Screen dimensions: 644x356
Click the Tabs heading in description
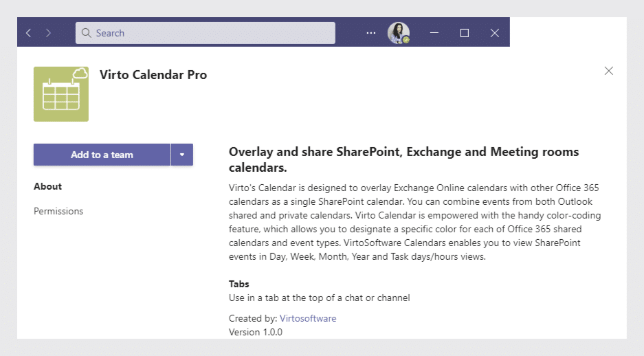click(239, 284)
